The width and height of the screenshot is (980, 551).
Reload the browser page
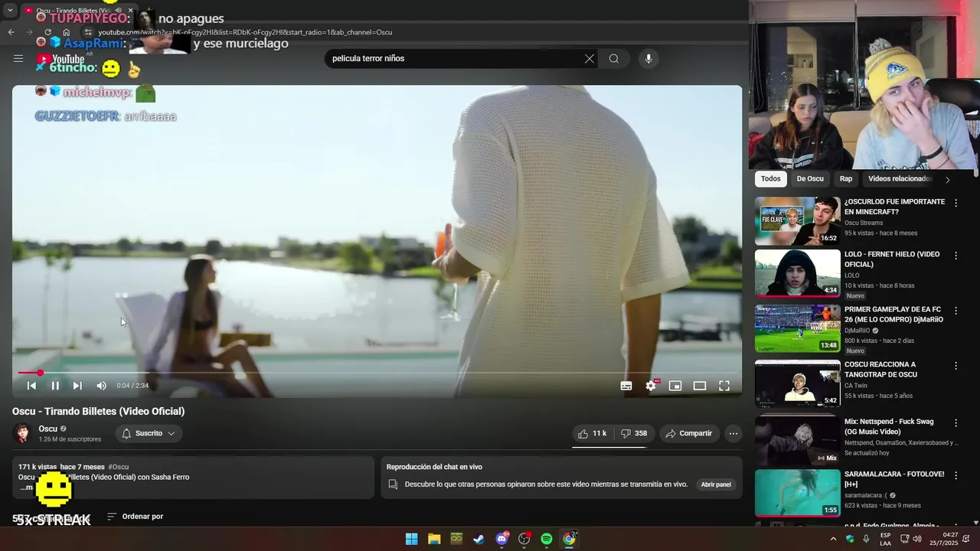[x=47, y=32]
